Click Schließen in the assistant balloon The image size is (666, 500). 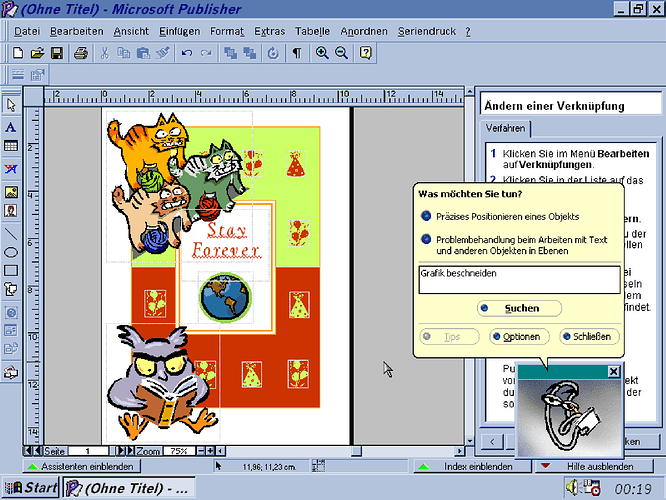coord(590,337)
